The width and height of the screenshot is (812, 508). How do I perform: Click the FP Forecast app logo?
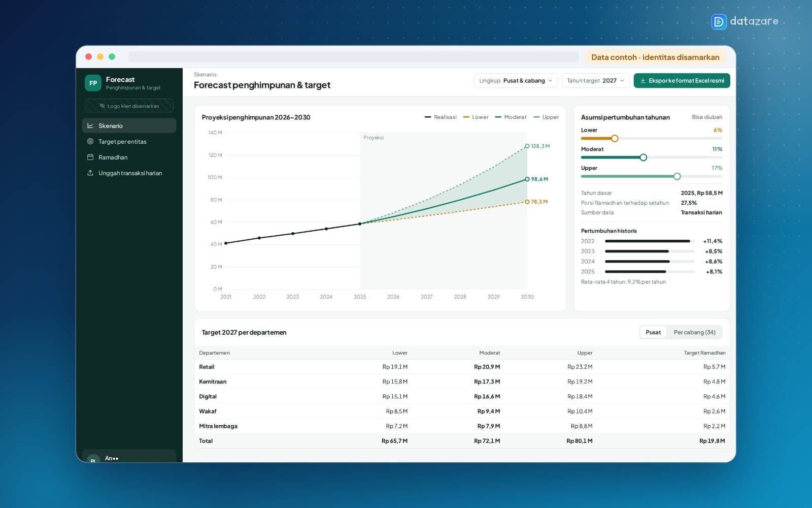click(x=93, y=83)
